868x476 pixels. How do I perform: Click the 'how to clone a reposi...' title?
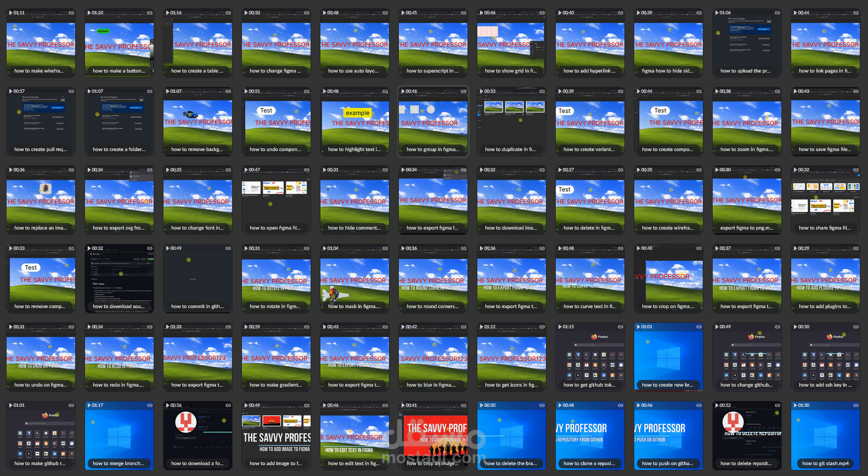pyautogui.click(x=589, y=463)
